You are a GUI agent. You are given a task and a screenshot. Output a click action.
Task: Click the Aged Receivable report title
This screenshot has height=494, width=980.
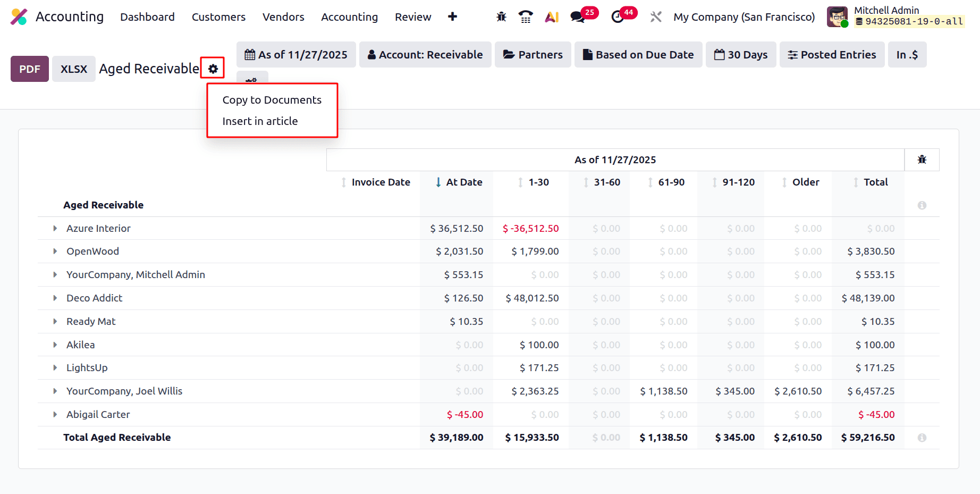149,69
